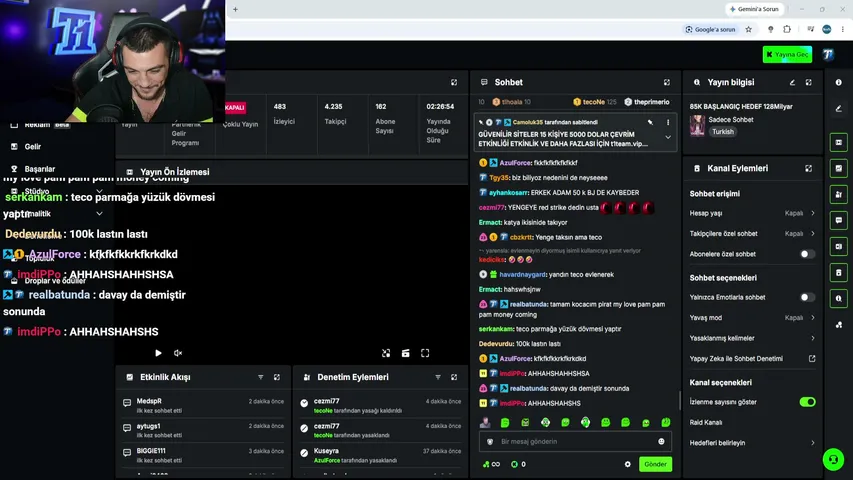Toggle Yalnızca Emotlarla sohbet switch
This screenshot has width=853, height=480.
click(807, 297)
